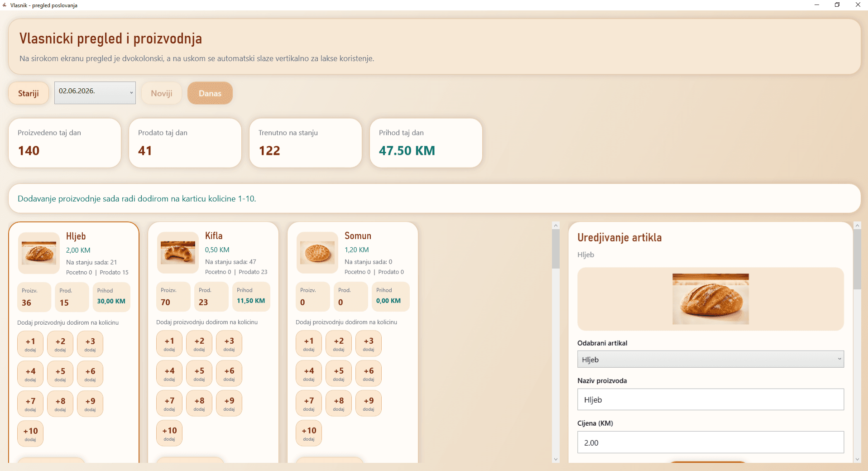Screen dimensions: 868x471
Task: Add +1 production for Hljeb
Action: click(x=30, y=344)
